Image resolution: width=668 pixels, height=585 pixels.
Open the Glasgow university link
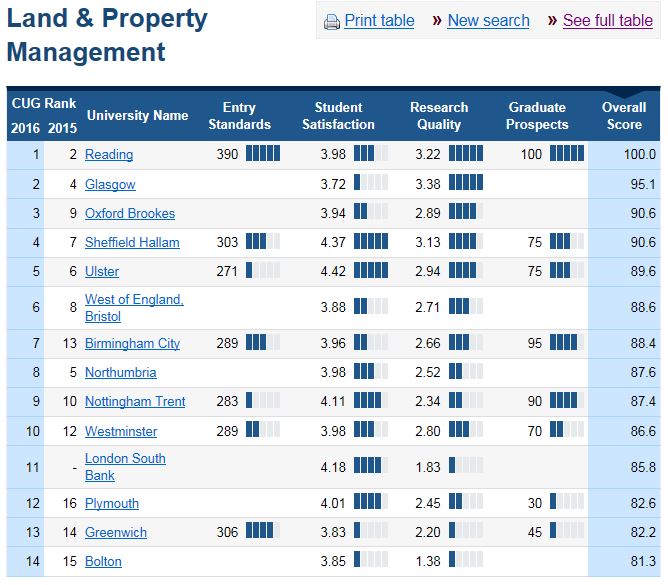click(x=110, y=184)
